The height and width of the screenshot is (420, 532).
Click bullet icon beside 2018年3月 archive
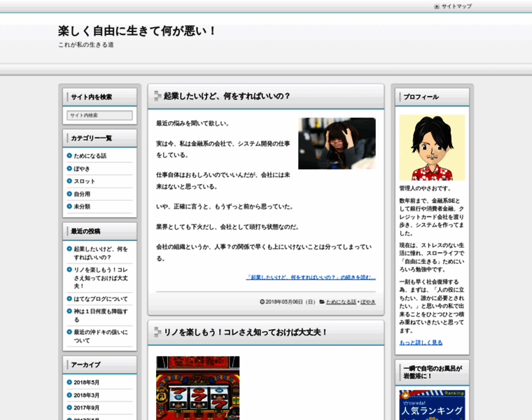pos(69,395)
